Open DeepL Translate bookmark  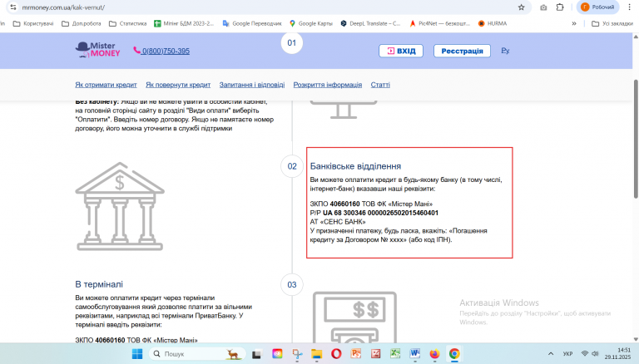click(x=370, y=23)
